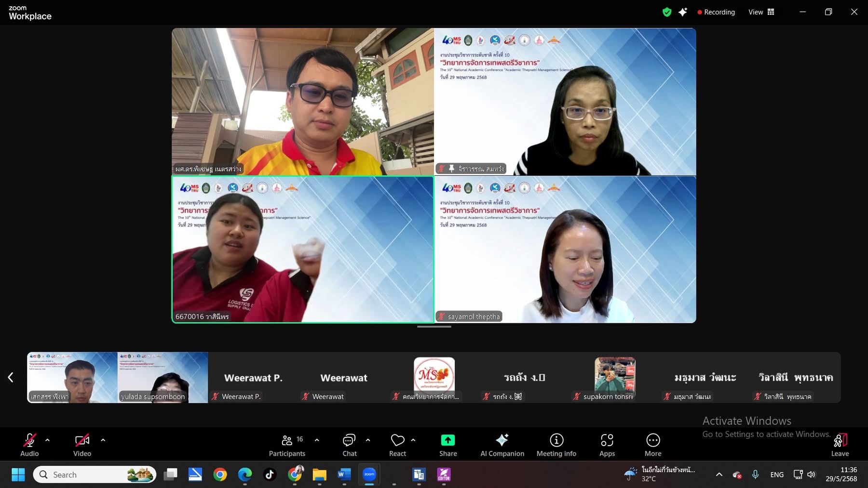868x488 pixels.
Task: Turn on camera with Video button
Action: pos(82,445)
